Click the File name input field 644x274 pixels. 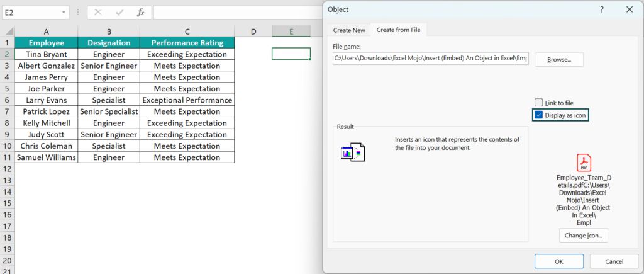pyautogui.click(x=431, y=59)
